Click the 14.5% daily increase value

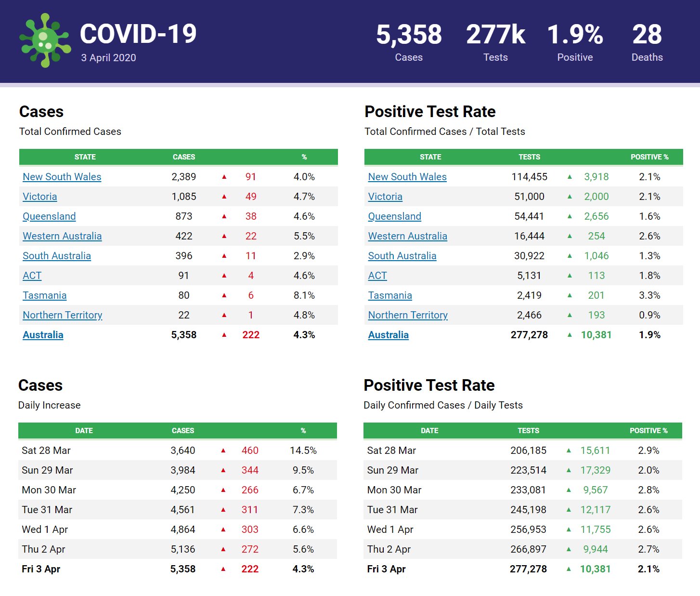coord(303,450)
